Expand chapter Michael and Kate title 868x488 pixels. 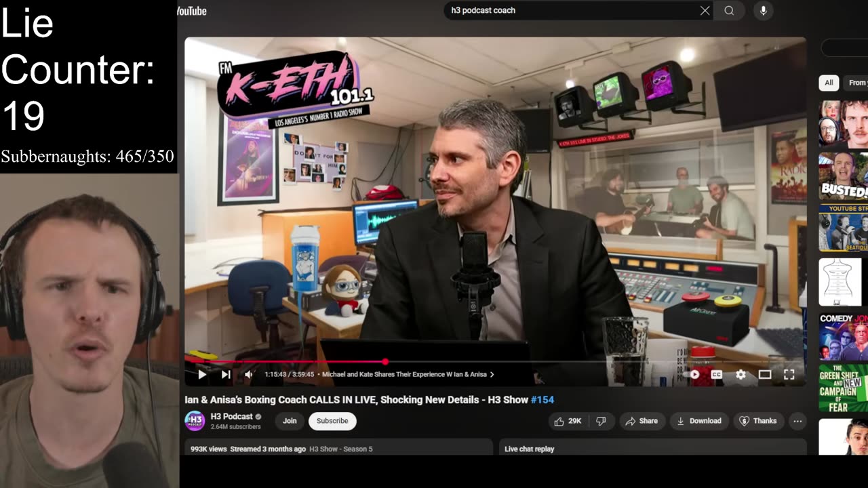click(408, 374)
